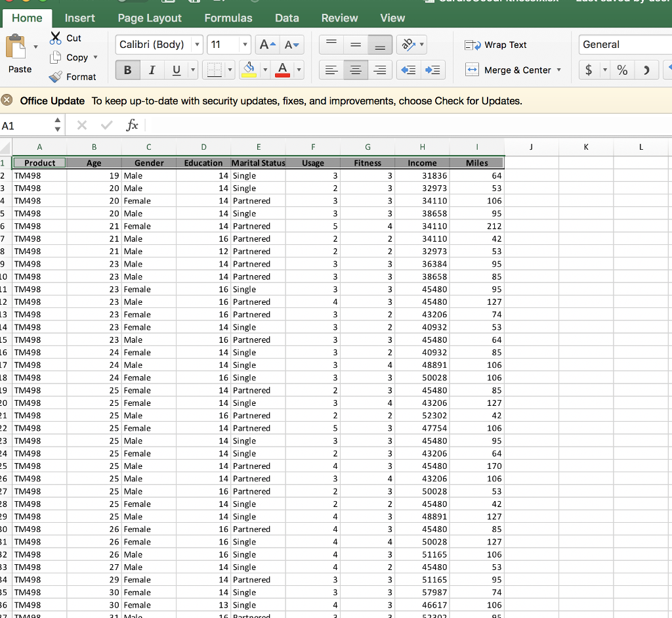Align text right
The width and height of the screenshot is (672, 618).
point(380,70)
